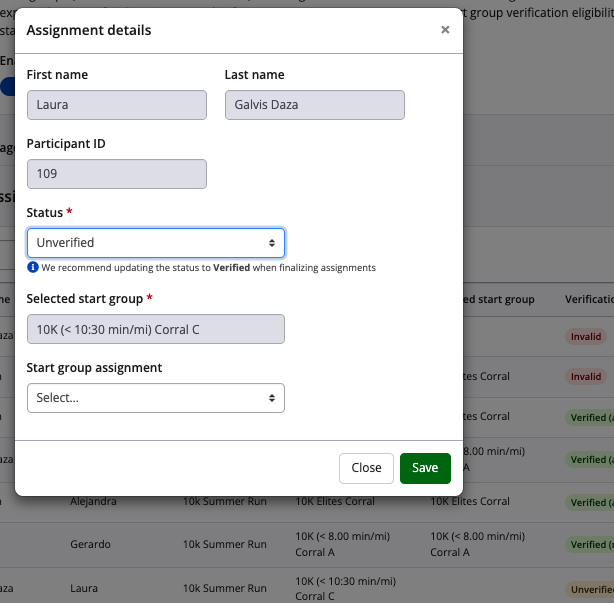Click the Unverified badge in the last row
This screenshot has height=603, width=614.
590,590
